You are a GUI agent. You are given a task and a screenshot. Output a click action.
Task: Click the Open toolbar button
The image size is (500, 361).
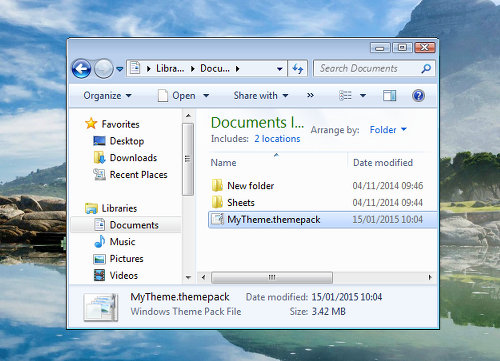177,96
